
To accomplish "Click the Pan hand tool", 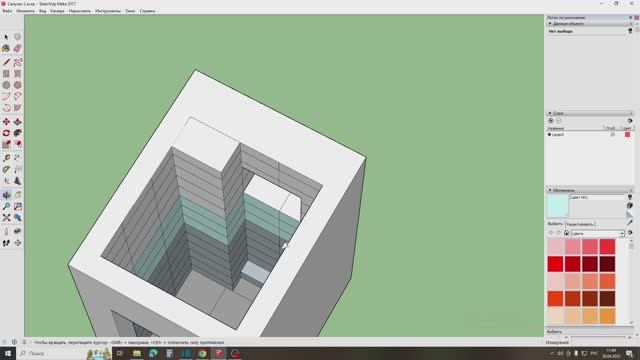I will [x=18, y=195].
